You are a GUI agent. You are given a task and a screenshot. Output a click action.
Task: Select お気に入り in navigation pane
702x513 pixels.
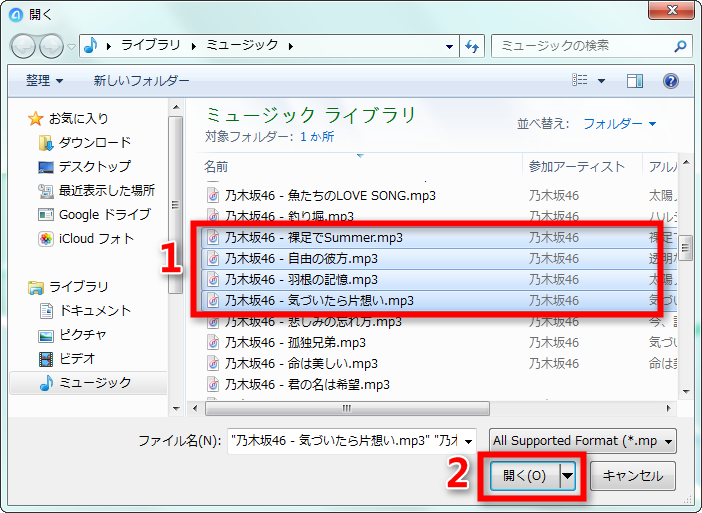(x=79, y=119)
